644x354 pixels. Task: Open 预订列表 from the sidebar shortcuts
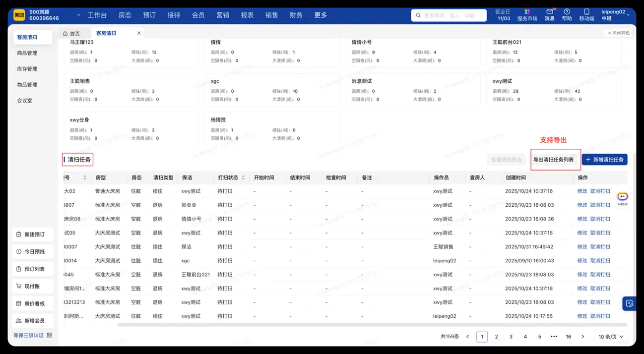pyautogui.click(x=32, y=269)
